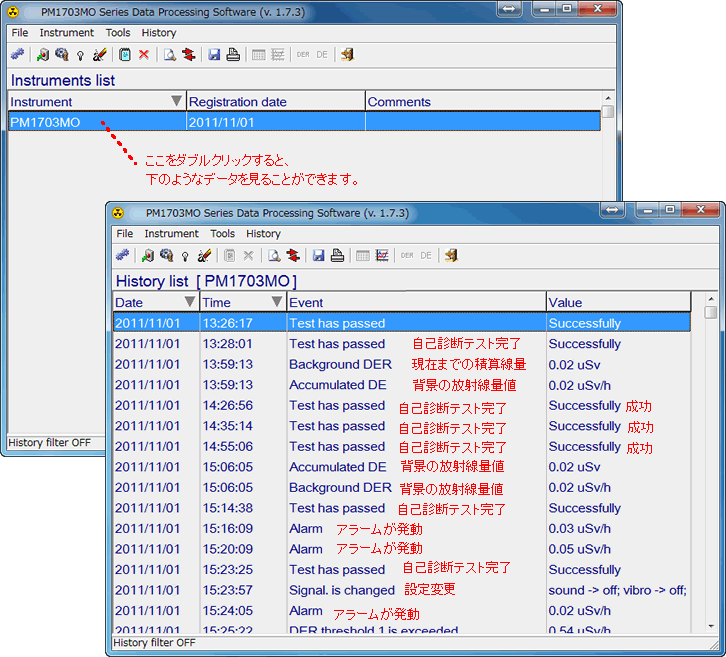
Task: Select the Alarm row at 15:16:09
Action: pos(401,528)
